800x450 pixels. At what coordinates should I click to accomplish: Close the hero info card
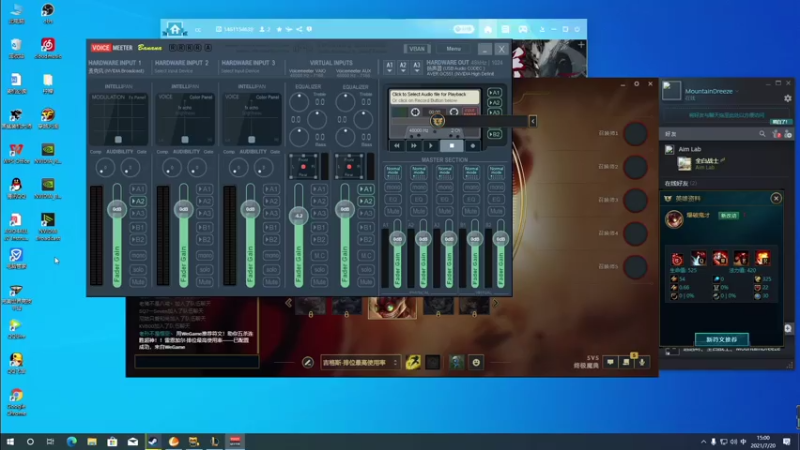[776, 198]
